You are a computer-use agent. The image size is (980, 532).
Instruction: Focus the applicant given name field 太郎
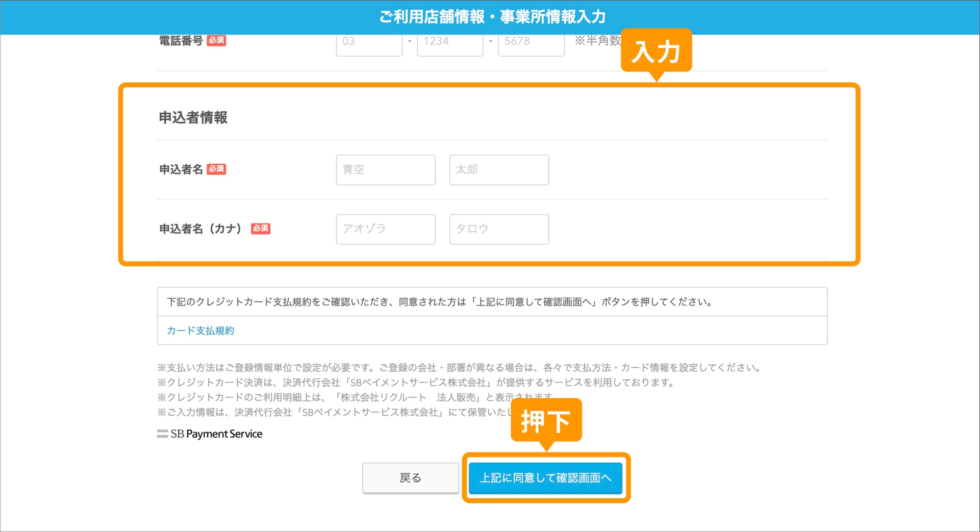498,170
